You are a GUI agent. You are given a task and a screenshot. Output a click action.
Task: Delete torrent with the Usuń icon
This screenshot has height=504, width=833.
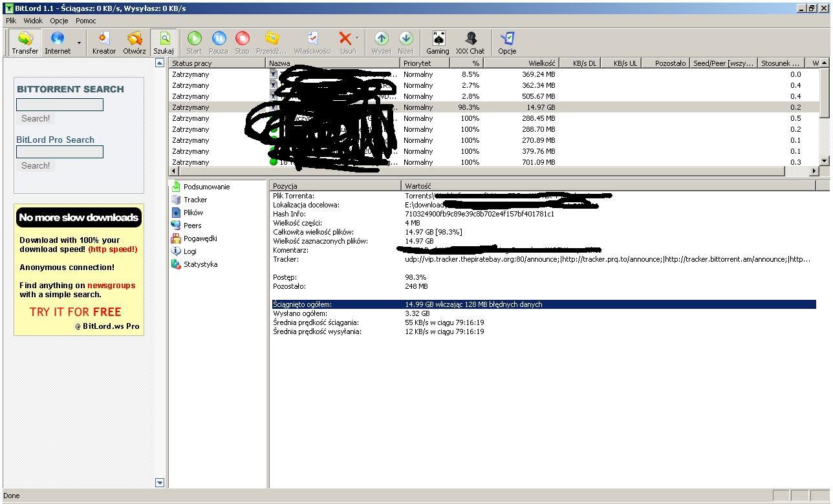346,43
